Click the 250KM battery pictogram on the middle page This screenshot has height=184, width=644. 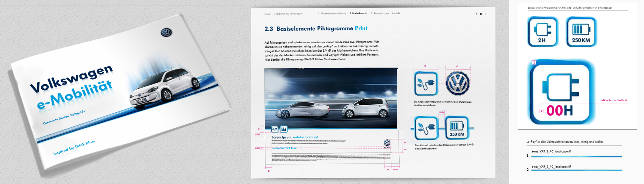point(456,128)
